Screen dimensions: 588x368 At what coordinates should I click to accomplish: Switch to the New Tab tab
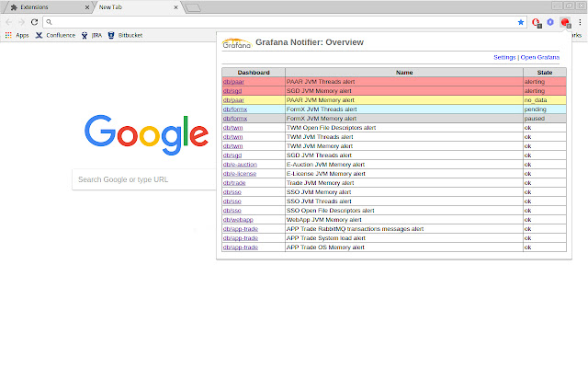(137, 7)
